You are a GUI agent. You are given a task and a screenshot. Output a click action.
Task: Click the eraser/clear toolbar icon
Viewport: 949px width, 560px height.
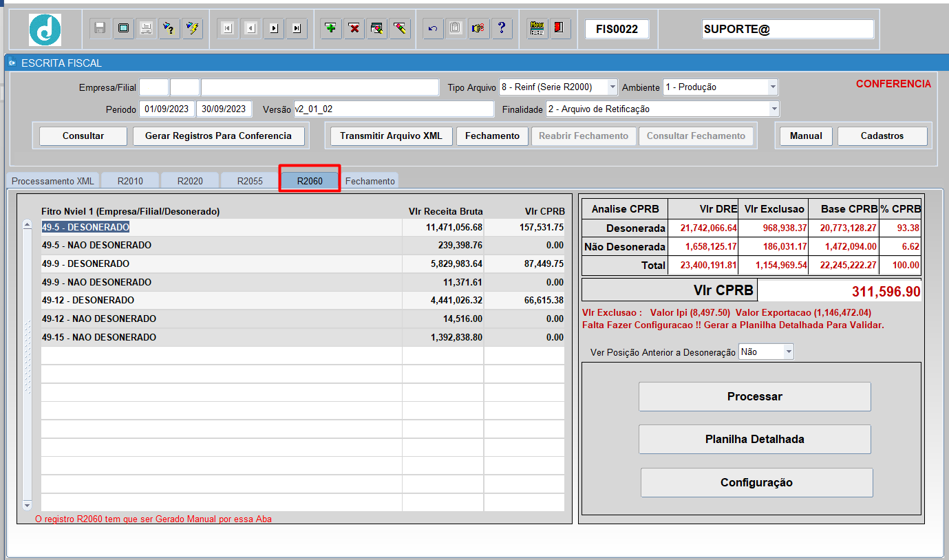(401, 29)
